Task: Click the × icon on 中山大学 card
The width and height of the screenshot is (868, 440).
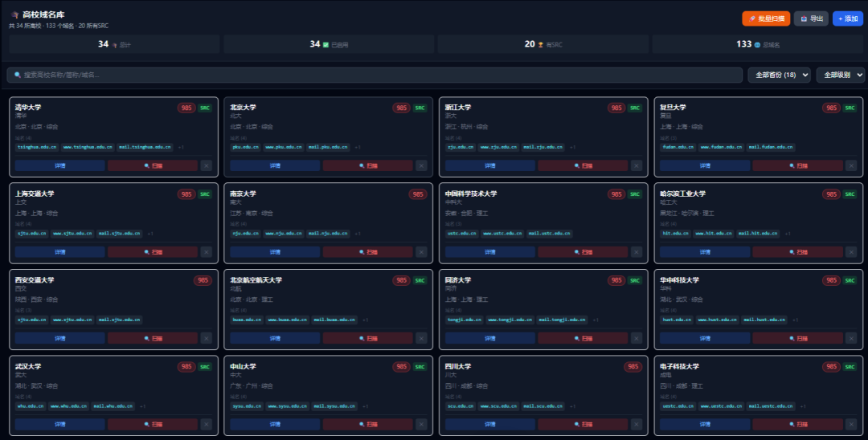Action: pos(421,424)
